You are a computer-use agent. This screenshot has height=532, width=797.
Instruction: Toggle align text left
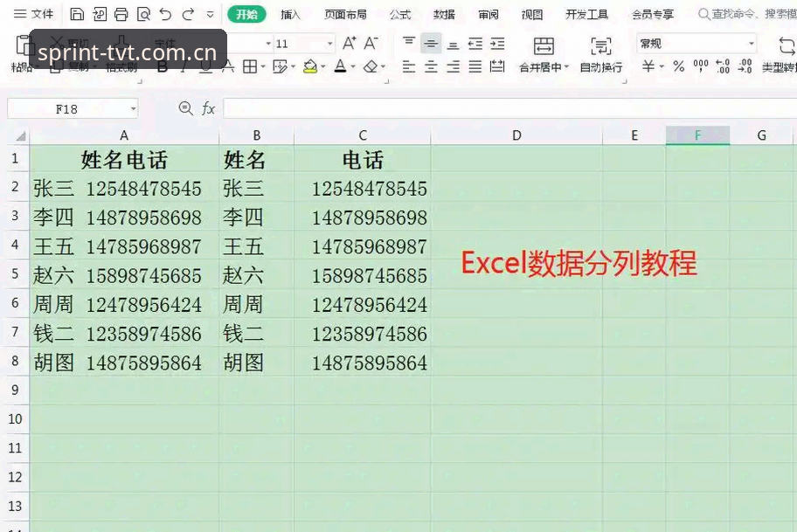(x=409, y=66)
